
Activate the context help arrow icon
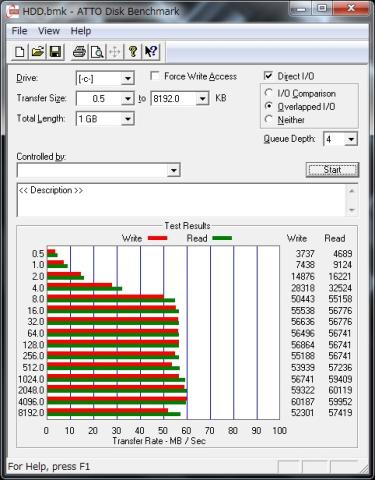tap(151, 52)
